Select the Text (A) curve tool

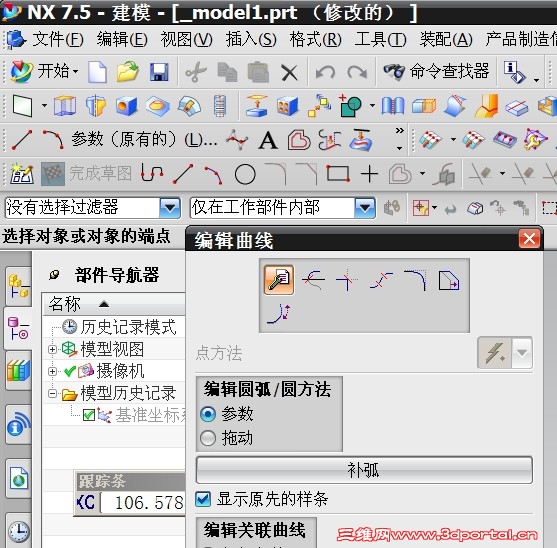tap(268, 140)
